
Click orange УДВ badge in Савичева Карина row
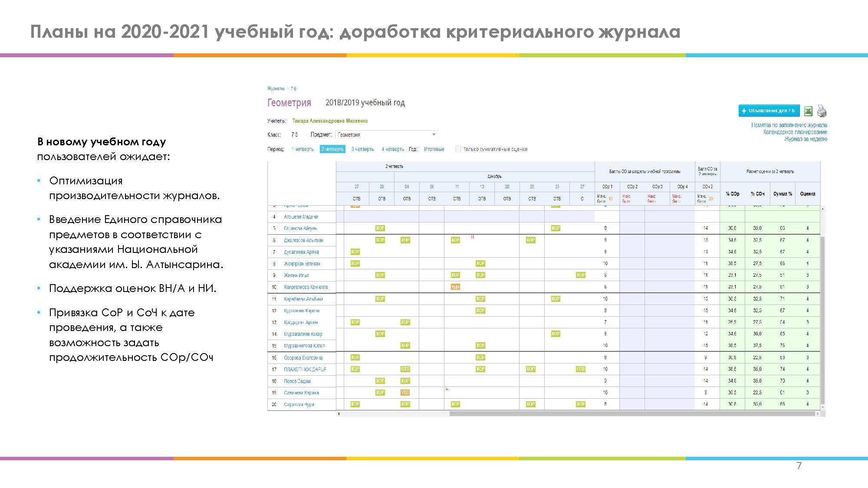pyautogui.click(x=405, y=393)
